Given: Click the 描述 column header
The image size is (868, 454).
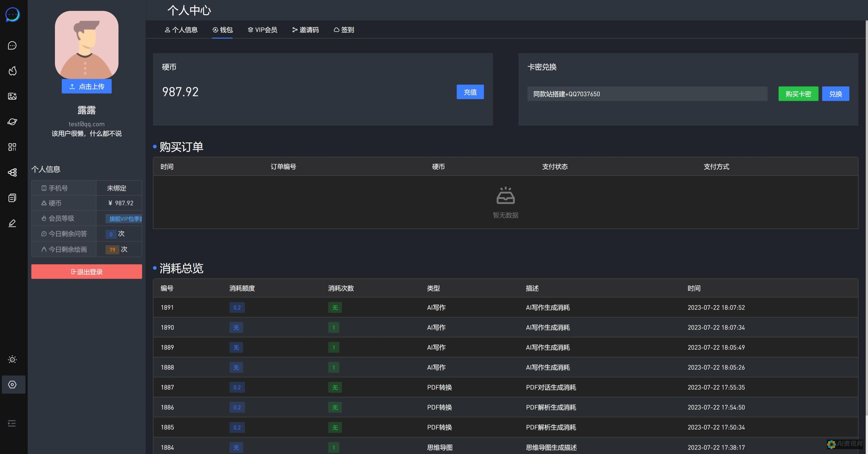Looking at the screenshot, I should 532,288.
